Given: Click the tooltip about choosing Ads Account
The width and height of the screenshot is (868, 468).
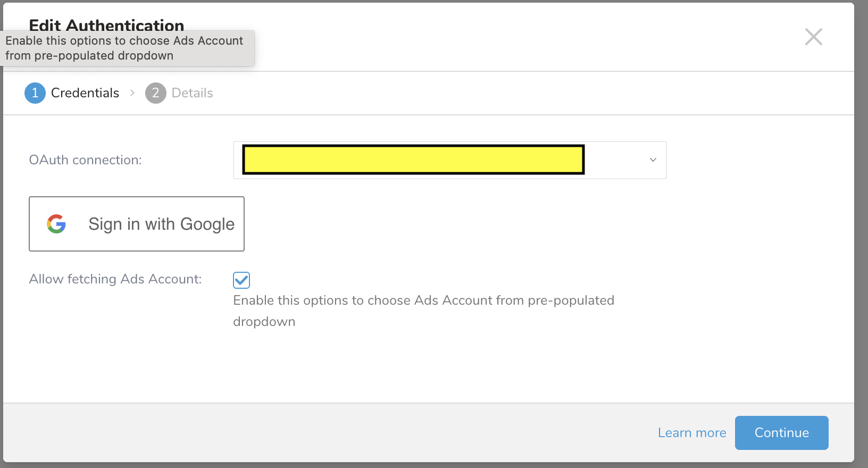Looking at the screenshot, I should click(x=127, y=48).
